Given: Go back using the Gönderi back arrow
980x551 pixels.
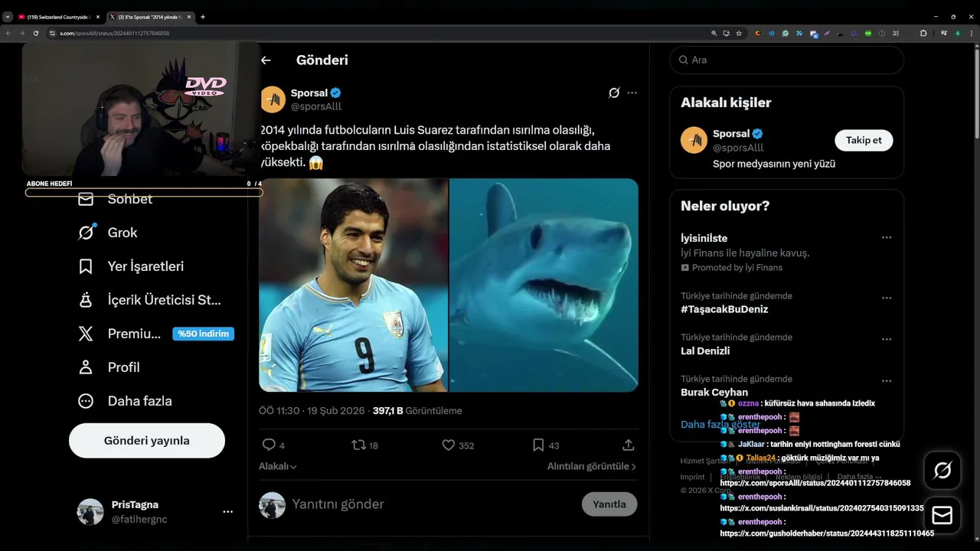Looking at the screenshot, I should point(266,60).
